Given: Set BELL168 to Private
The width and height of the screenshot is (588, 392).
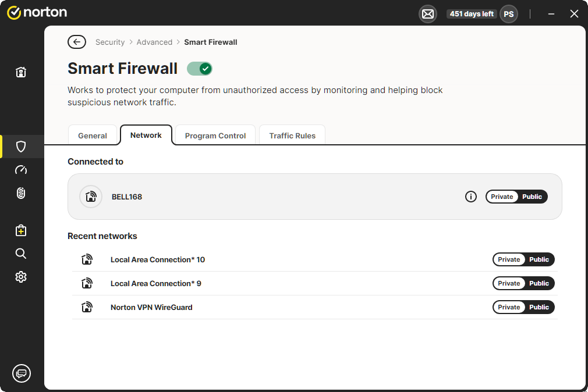Looking at the screenshot, I should [502, 197].
